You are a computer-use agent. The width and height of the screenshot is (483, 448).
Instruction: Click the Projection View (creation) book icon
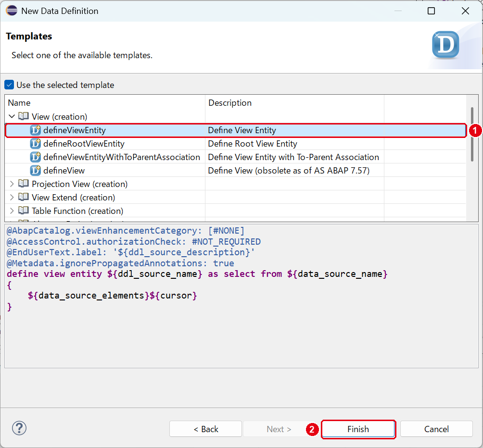[x=24, y=184]
